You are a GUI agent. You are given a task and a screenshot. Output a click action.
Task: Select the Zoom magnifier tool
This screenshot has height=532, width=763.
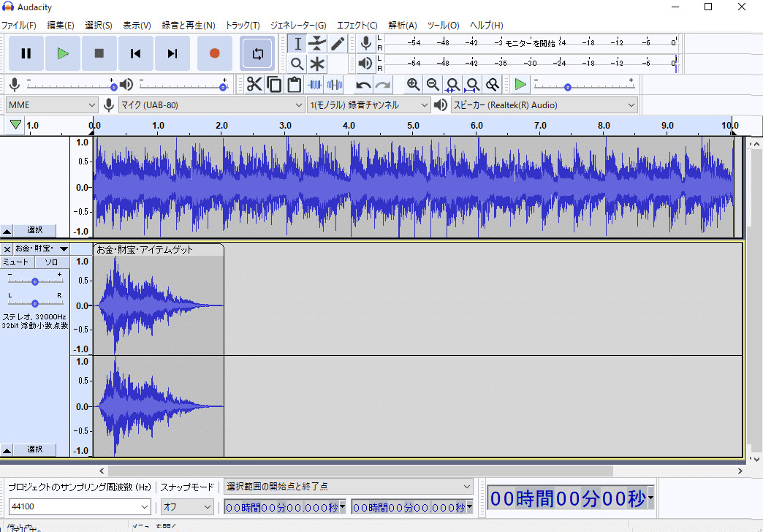coord(297,64)
